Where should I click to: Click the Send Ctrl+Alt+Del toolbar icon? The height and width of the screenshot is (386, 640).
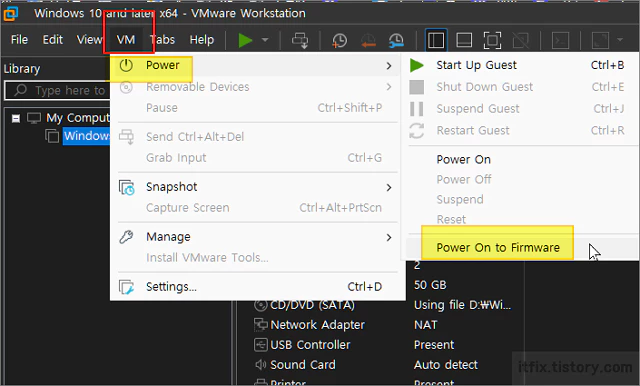[300, 40]
